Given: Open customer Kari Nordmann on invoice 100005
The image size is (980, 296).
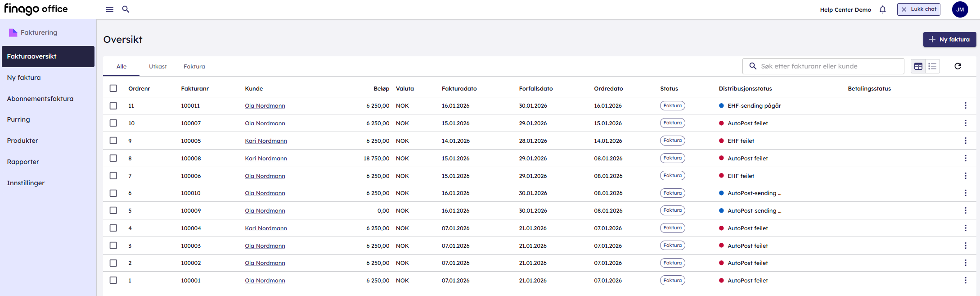Looking at the screenshot, I should [266, 141].
